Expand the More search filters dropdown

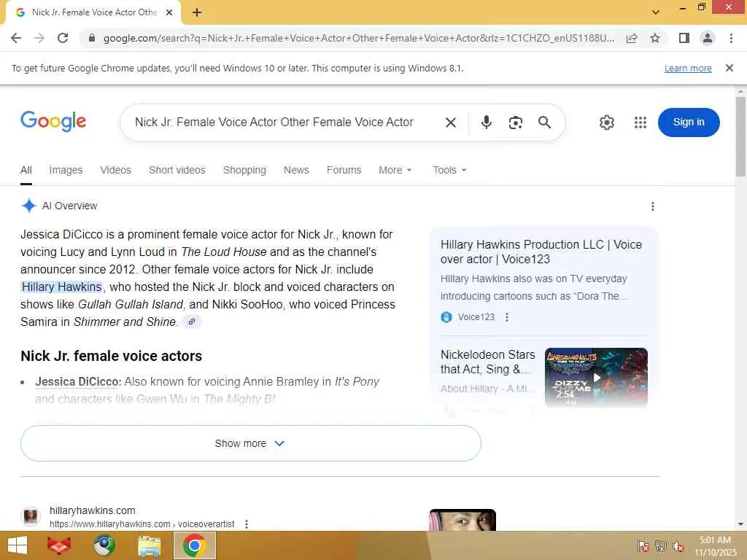(x=395, y=170)
